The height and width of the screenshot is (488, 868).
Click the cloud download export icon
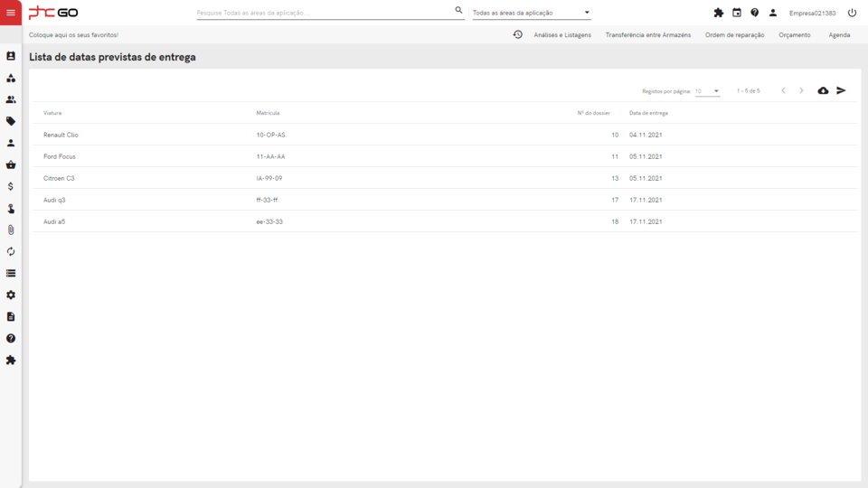(823, 90)
